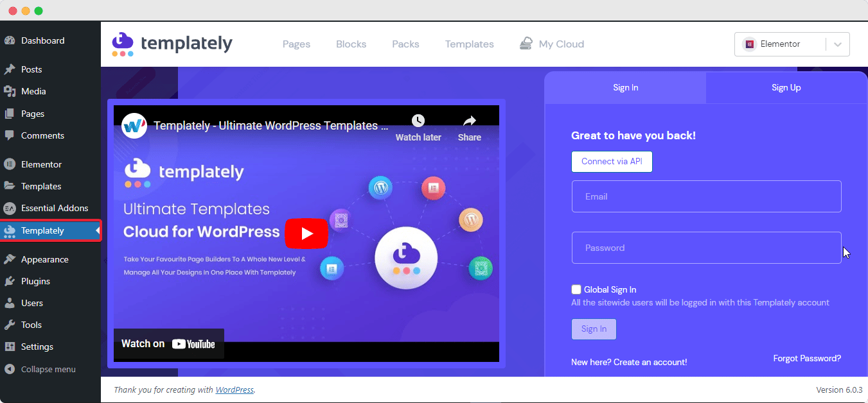Click the Plugins plug icon
This screenshot has height=403, width=868.
tap(10, 281)
